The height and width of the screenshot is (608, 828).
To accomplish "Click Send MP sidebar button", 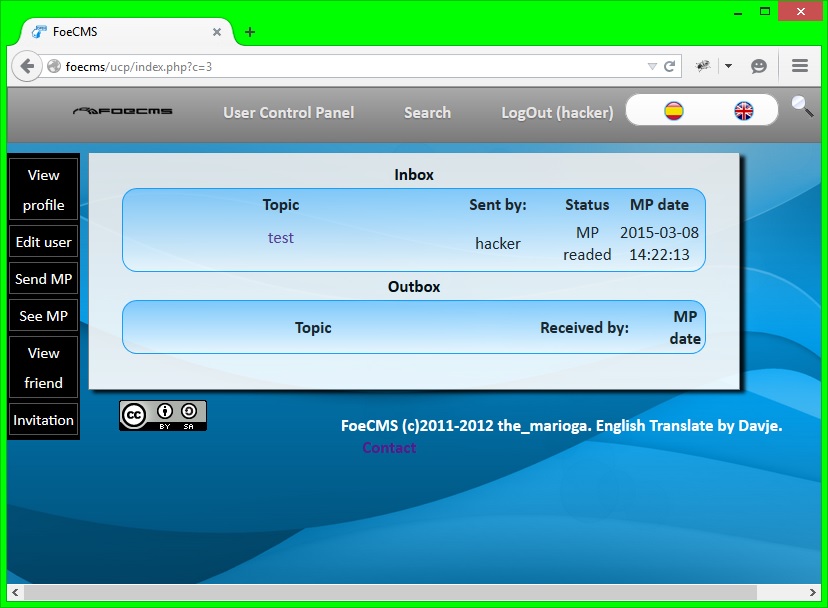I will click(x=43, y=279).
